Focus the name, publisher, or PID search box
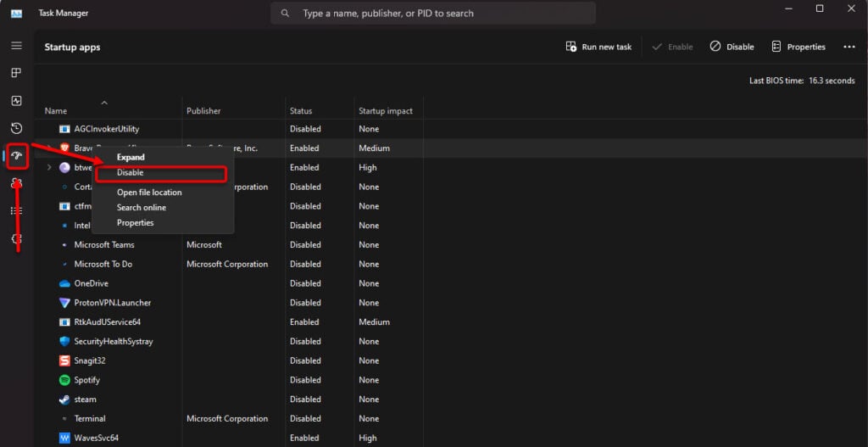Viewport: 868px width, 447px height. tap(433, 13)
